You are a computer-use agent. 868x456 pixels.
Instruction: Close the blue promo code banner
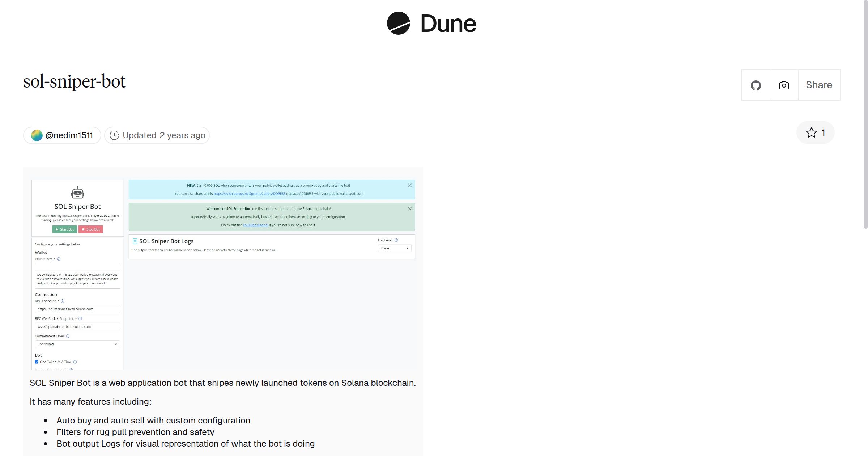[410, 186]
